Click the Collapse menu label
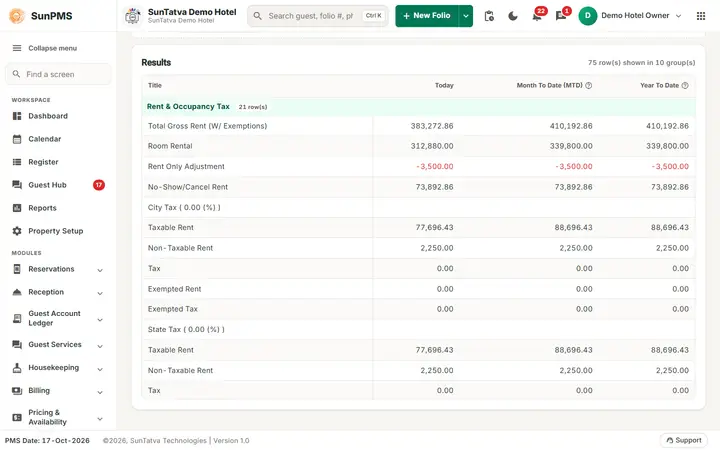The height and width of the screenshot is (450, 720). pyautogui.click(x=52, y=48)
